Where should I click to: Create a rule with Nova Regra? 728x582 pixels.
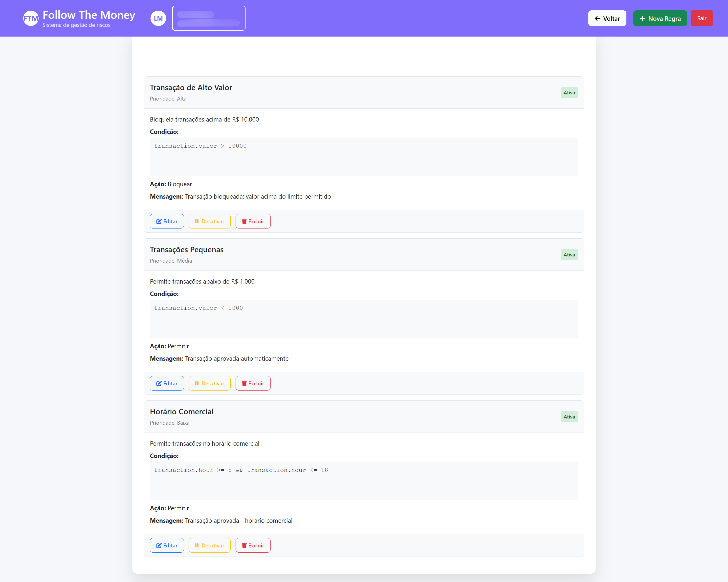pyautogui.click(x=660, y=18)
